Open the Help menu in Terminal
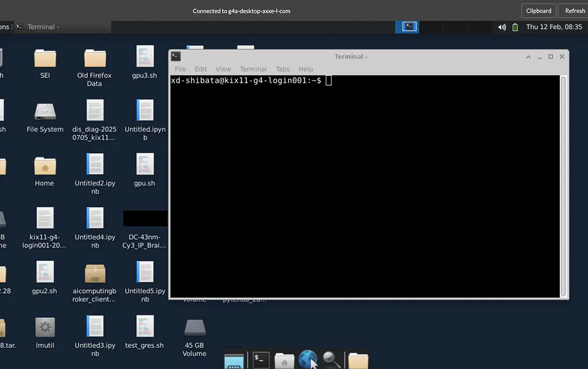Viewport: 588px width, 369px height. point(306,69)
